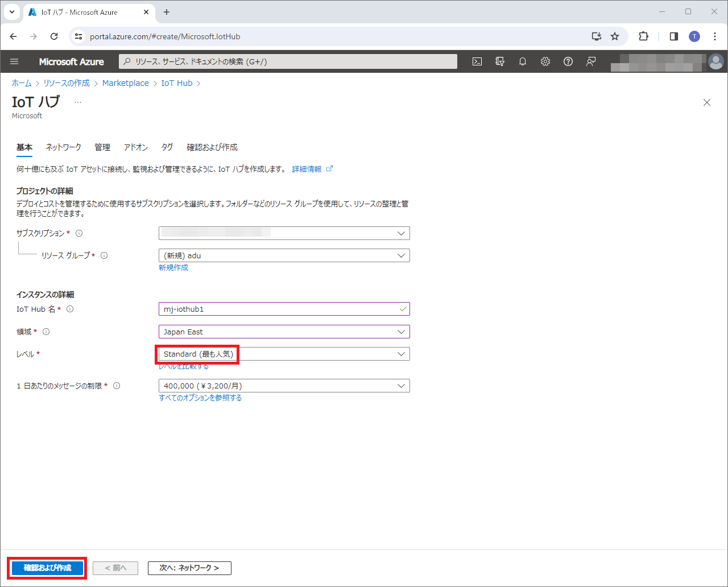Click info icon beside 1 日あたりのメッセージの制限
The height and width of the screenshot is (587, 728).
(x=117, y=386)
